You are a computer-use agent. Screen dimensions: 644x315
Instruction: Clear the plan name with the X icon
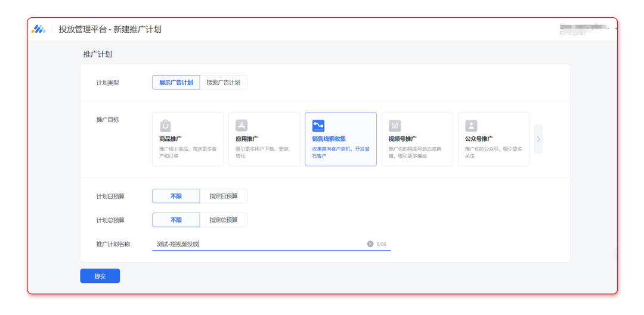point(370,244)
